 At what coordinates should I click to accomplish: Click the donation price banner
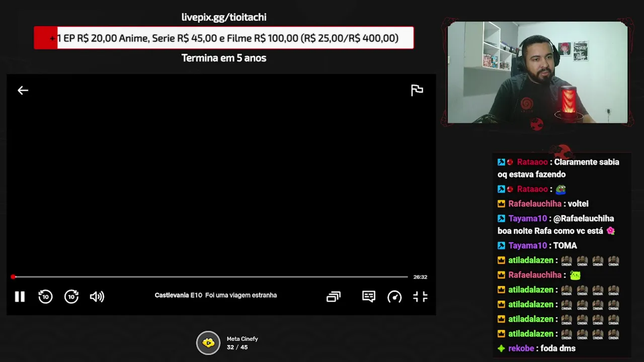pos(224,38)
